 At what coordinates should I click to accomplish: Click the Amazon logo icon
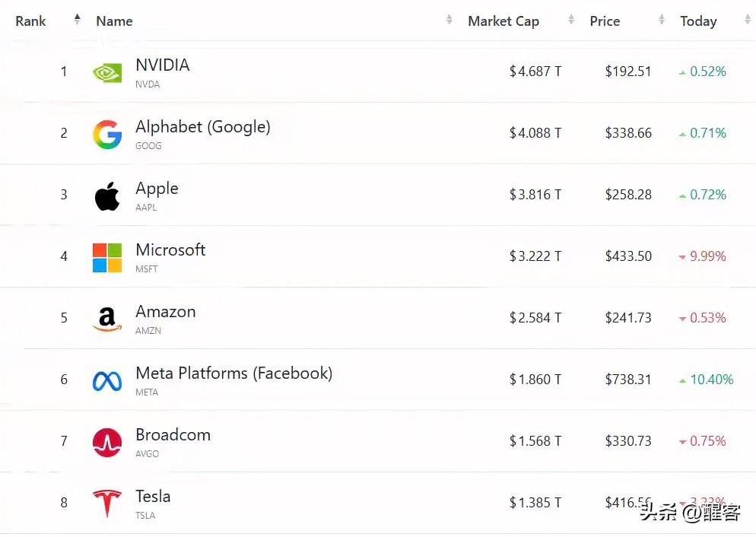107,319
